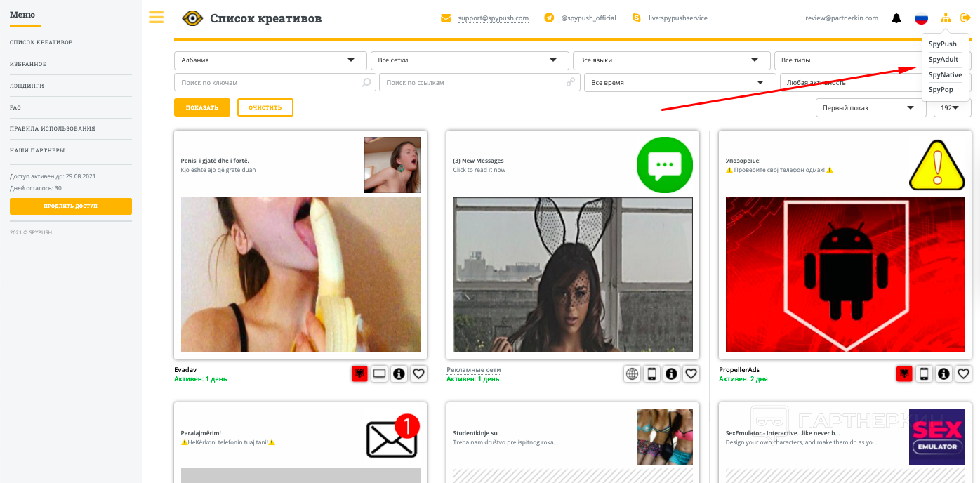Image resolution: width=980 pixels, height=483 pixels.
Task: Click the Очистить button
Action: (x=265, y=107)
